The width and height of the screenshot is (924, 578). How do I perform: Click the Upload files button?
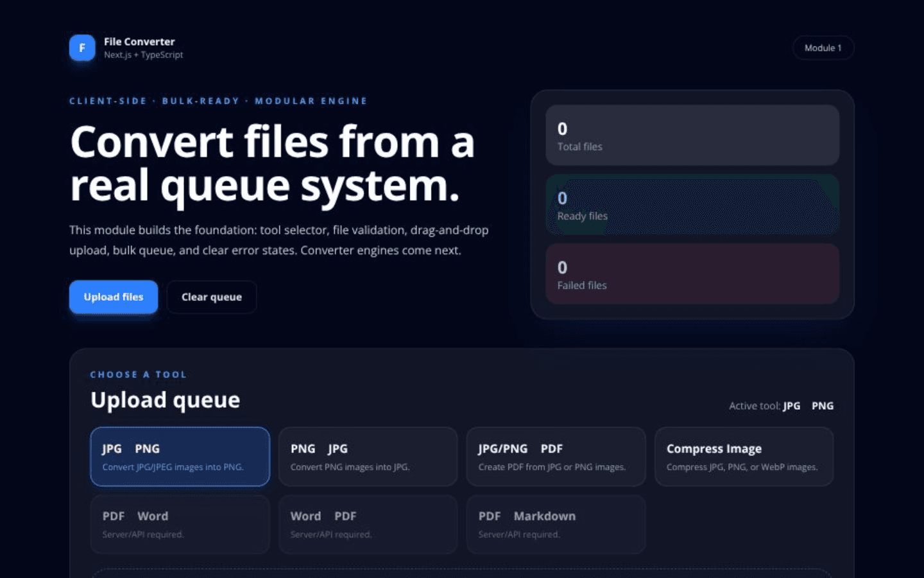114,297
